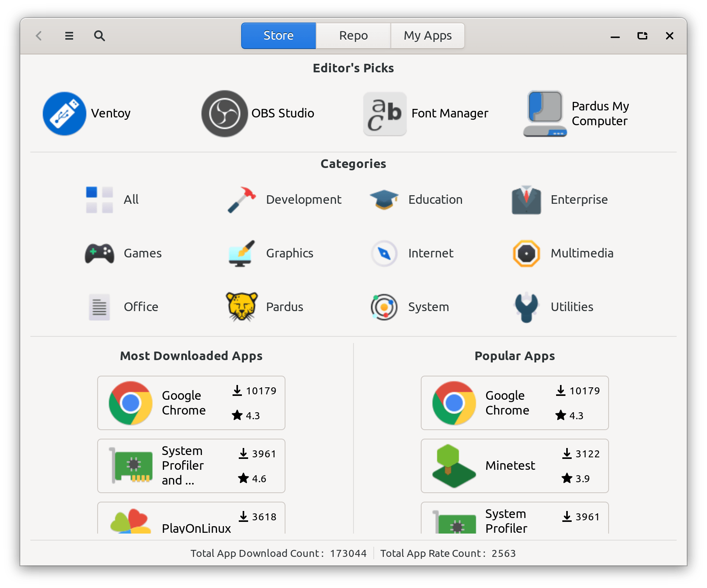Open the Multimedia category label

[x=582, y=253]
